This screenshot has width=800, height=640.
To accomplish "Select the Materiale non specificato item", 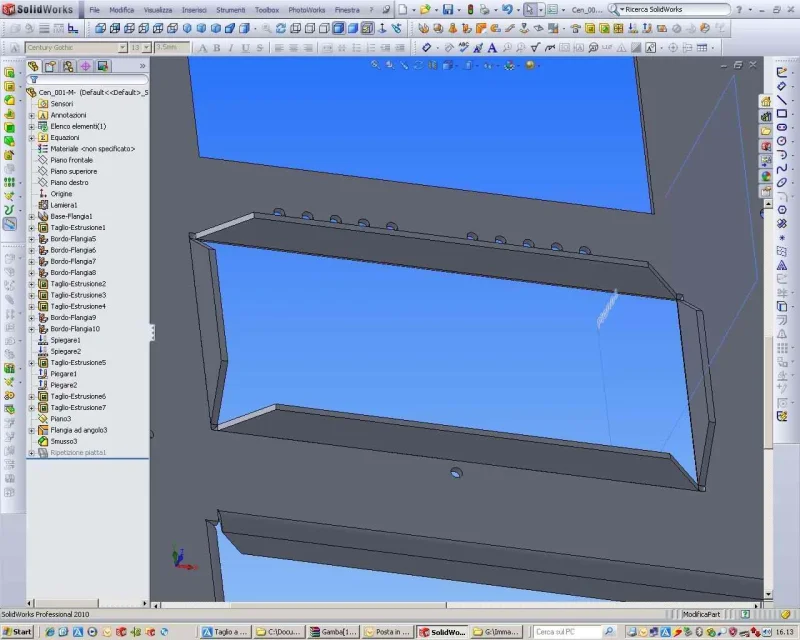I will 92,149.
